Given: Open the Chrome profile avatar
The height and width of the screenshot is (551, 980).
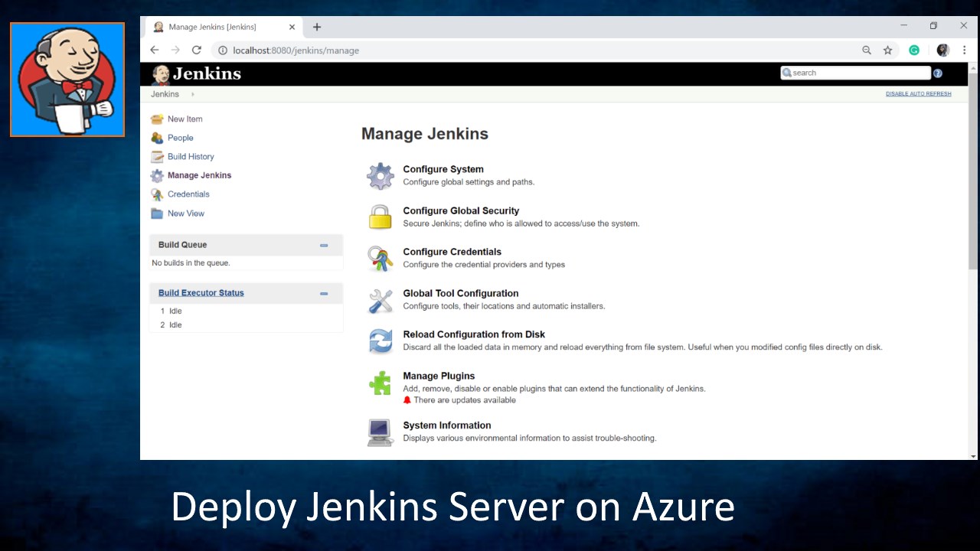Looking at the screenshot, I should [x=943, y=51].
